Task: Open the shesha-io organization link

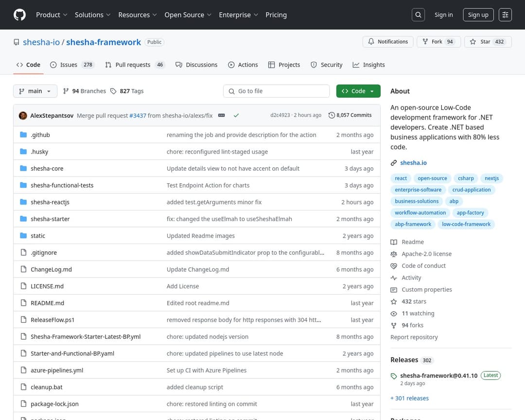Action: [x=41, y=42]
